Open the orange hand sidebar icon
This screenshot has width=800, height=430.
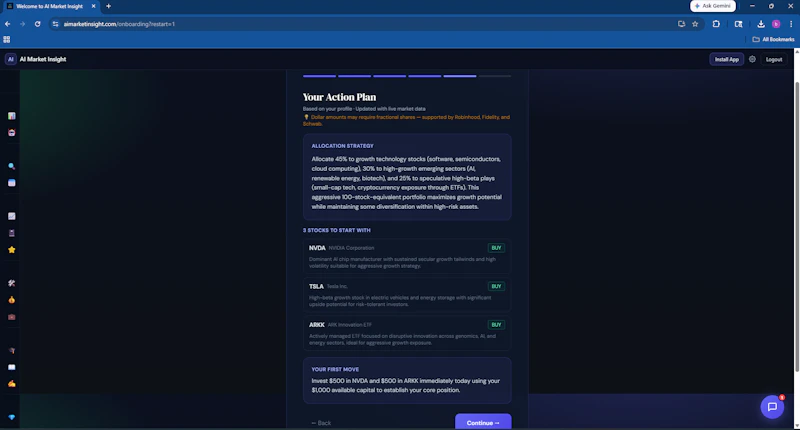[12, 384]
